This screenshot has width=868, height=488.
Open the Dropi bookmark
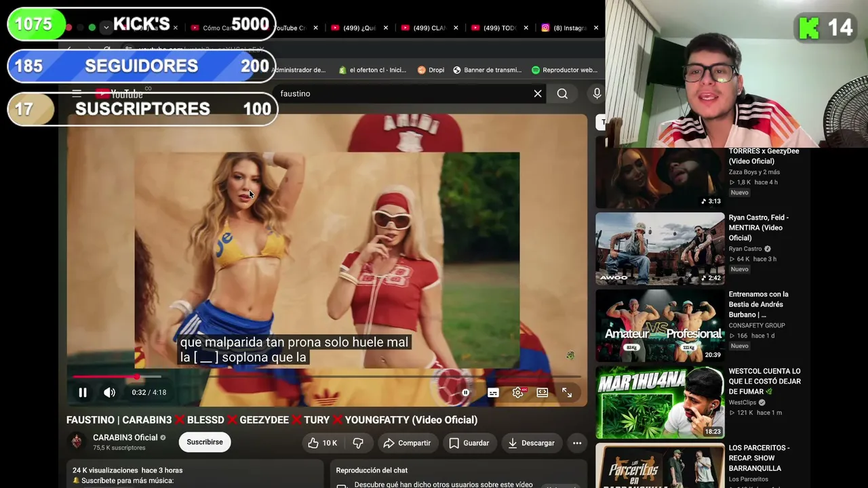point(431,70)
